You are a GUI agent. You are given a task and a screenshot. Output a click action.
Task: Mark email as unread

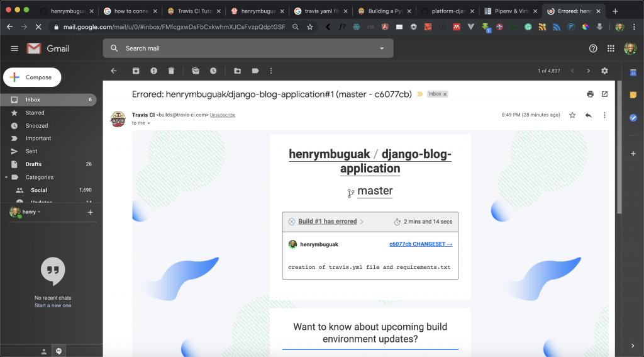(x=196, y=71)
